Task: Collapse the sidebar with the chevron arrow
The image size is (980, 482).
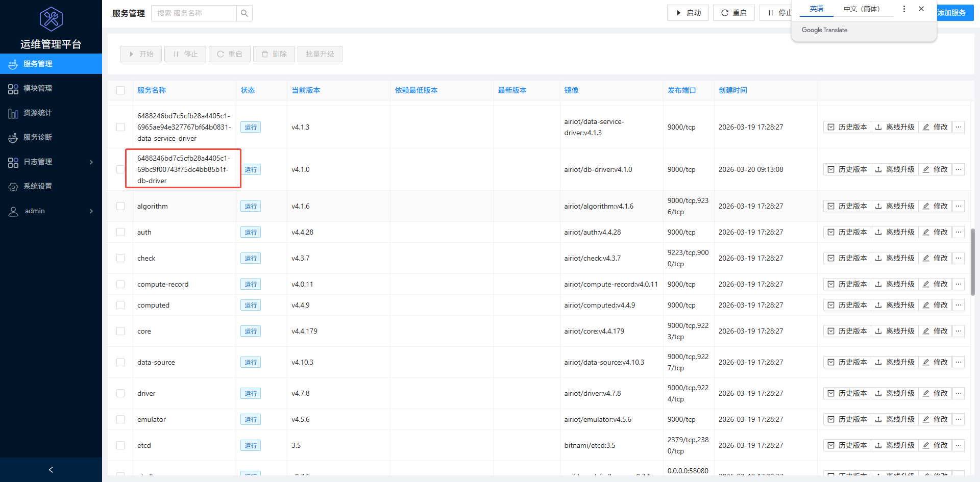Action: 51,469
